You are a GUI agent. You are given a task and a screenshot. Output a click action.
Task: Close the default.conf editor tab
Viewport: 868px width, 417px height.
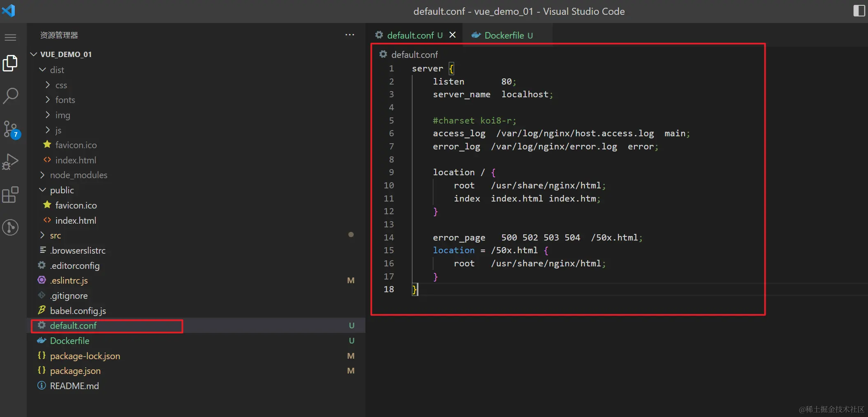(x=452, y=35)
